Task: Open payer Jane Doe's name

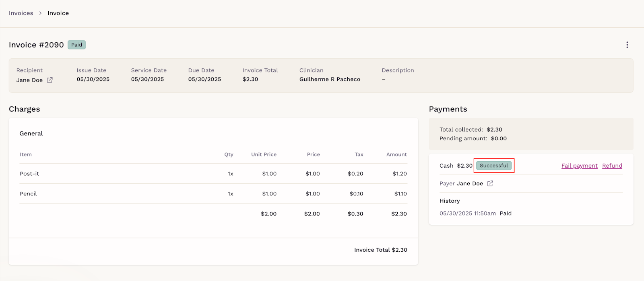Action: tap(470, 183)
